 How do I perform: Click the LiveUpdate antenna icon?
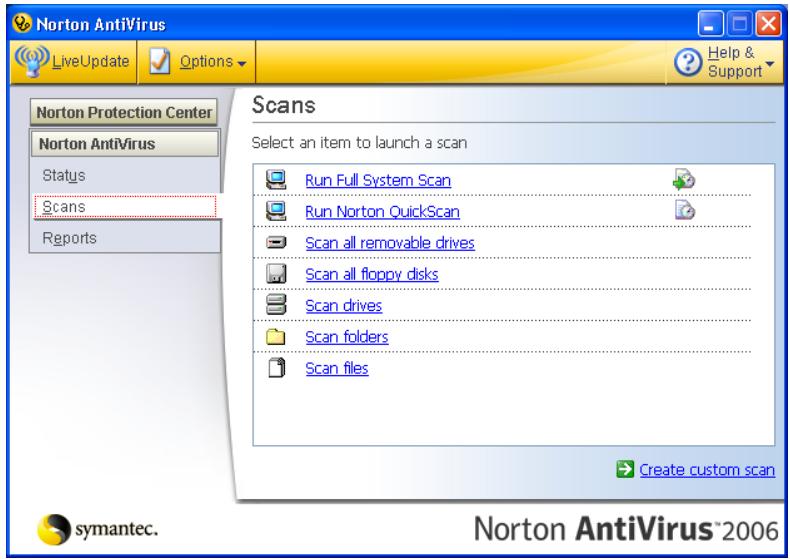pyautogui.click(x=32, y=61)
